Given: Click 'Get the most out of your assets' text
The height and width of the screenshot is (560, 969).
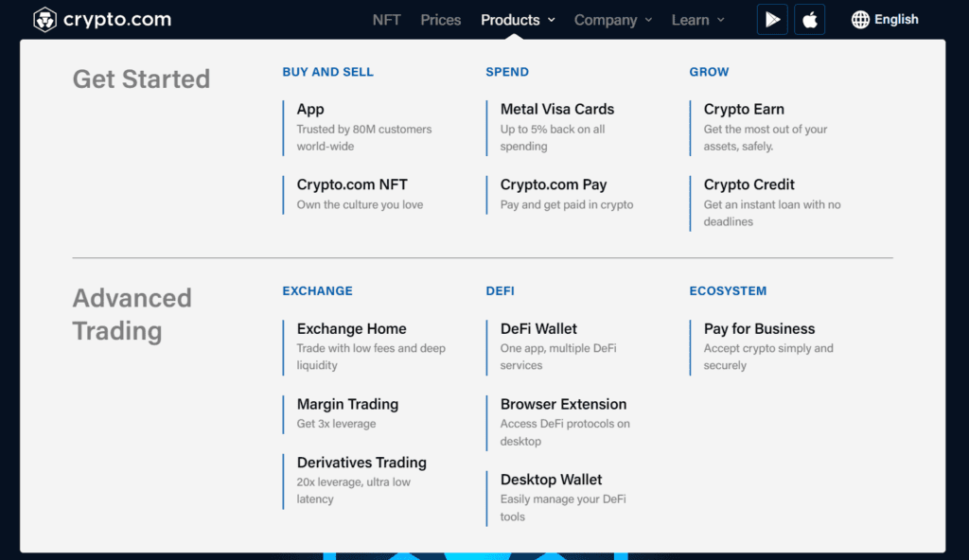Looking at the screenshot, I should [x=765, y=138].
